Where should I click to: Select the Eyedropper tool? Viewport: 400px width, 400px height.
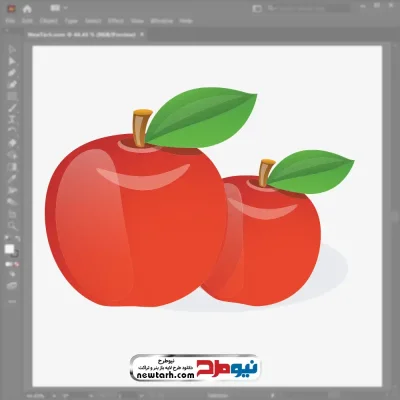12,178
